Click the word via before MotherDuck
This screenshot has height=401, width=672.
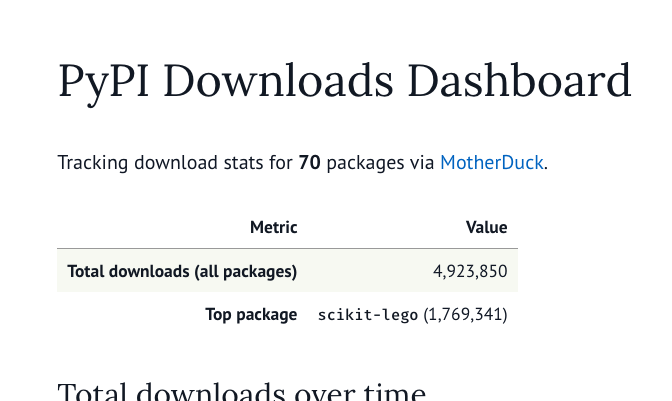pyautogui.click(x=423, y=162)
